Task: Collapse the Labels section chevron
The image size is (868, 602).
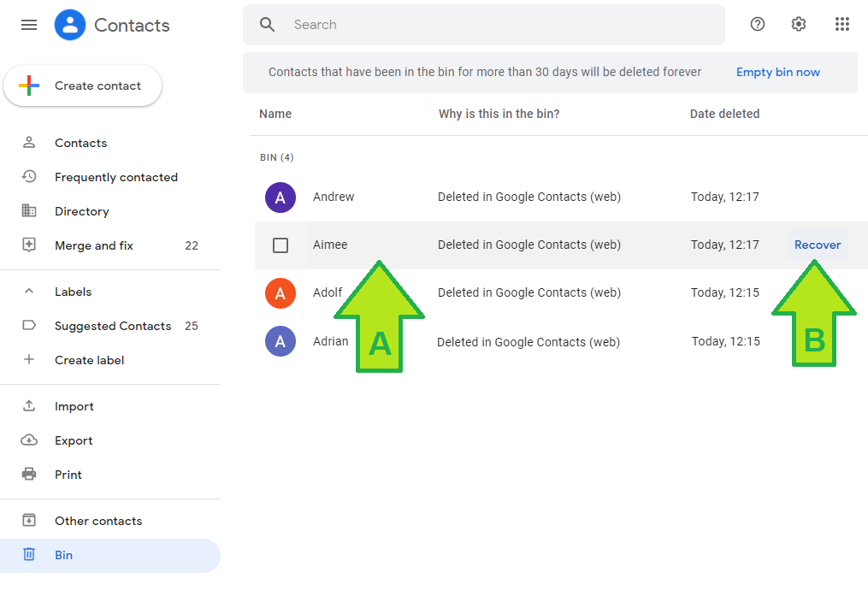Action: click(29, 292)
